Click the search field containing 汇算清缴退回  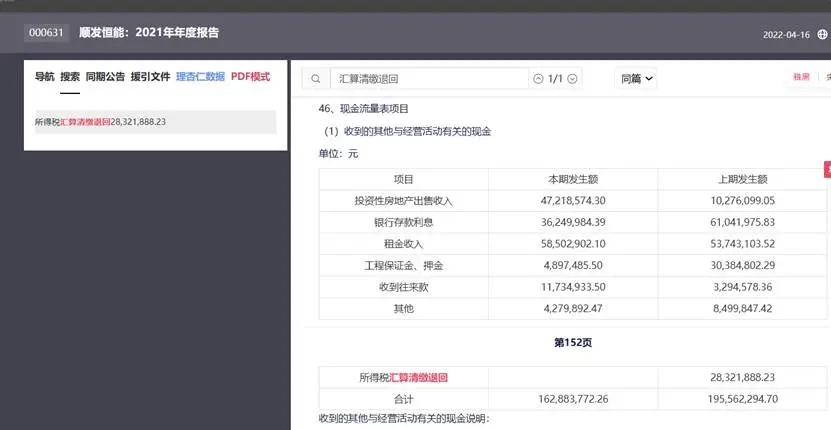pos(429,79)
